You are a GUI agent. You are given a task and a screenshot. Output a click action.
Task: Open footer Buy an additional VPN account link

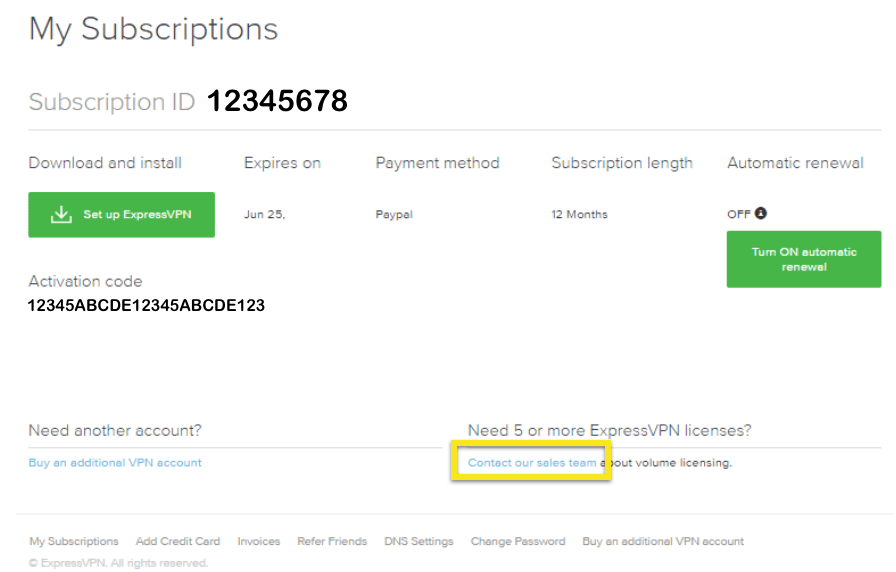(x=663, y=541)
